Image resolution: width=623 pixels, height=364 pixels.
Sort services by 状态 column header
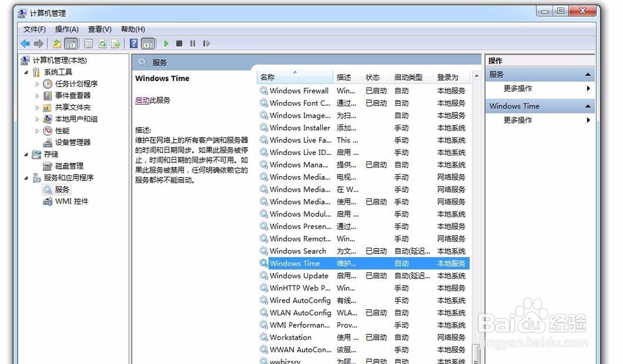[x=376, y=77]
